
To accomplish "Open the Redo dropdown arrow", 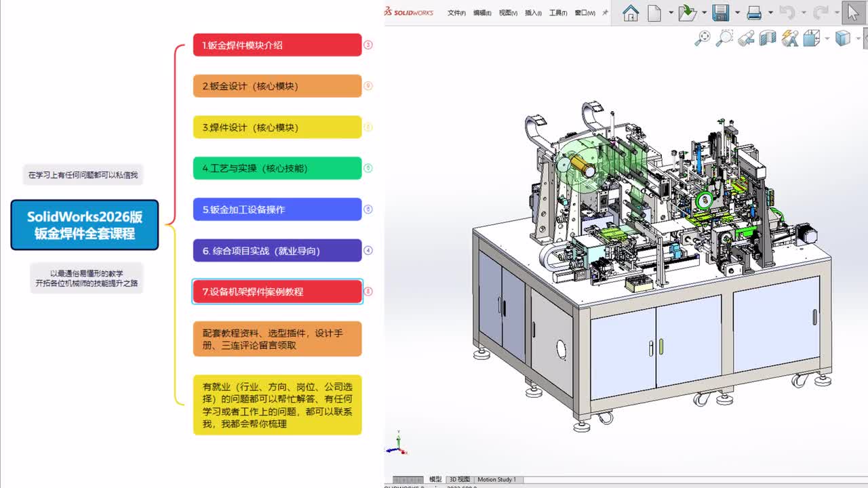I will coord(836,13).
